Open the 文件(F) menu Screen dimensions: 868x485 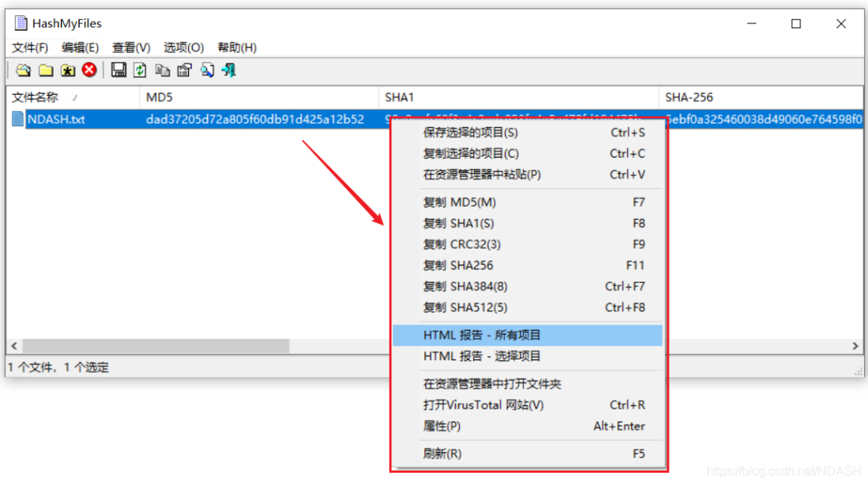(x=30, y=47)
